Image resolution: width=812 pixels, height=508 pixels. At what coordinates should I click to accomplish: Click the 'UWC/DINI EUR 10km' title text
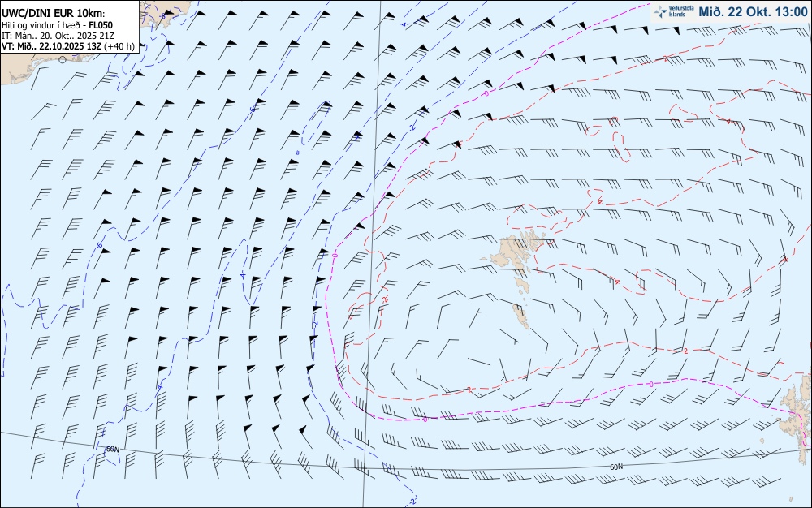click(54, 14)
